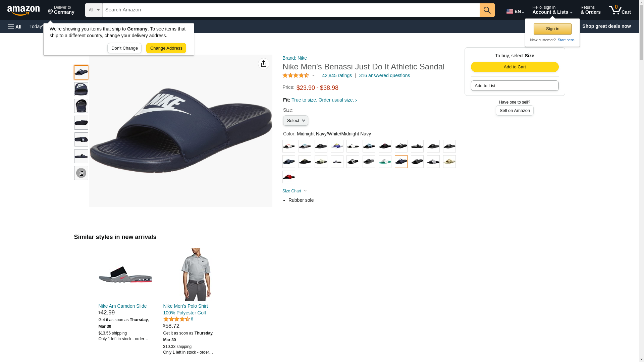Expand the Size Chart section
The height and width of the screenshot is (362, 644).
[x=294, y=191]
